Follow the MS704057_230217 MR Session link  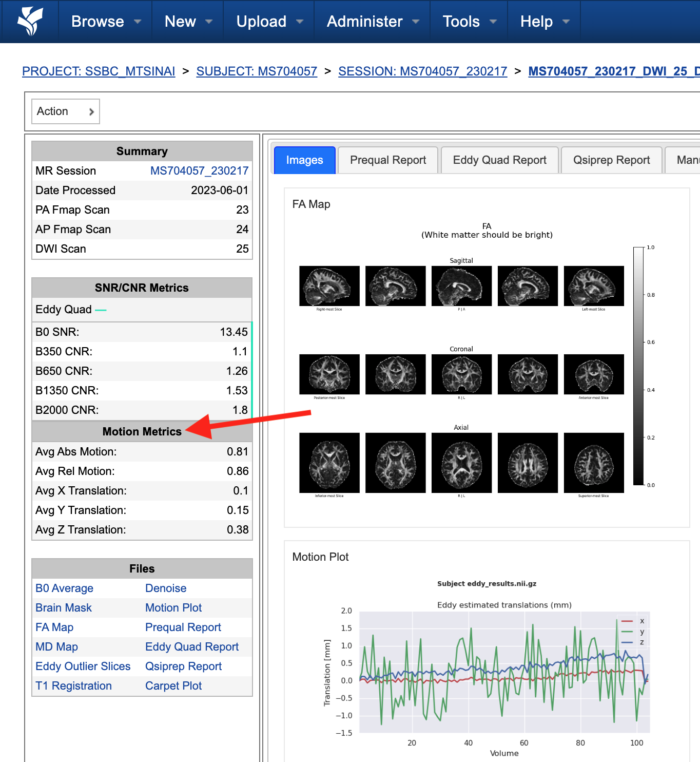(199, 171)
